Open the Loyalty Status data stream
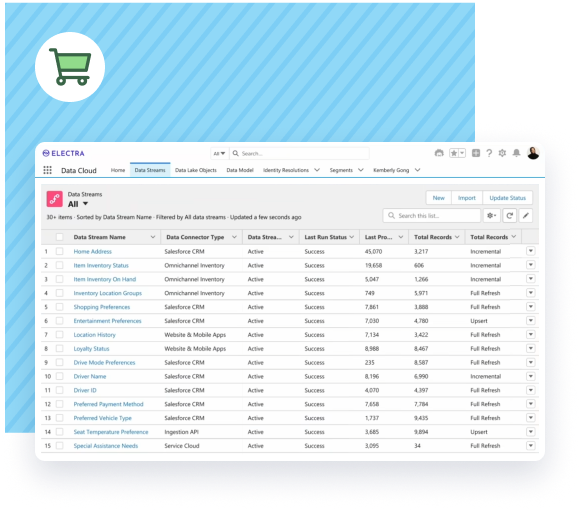The width and height of the screenshot is (580, 510). (x=91, y=348)
